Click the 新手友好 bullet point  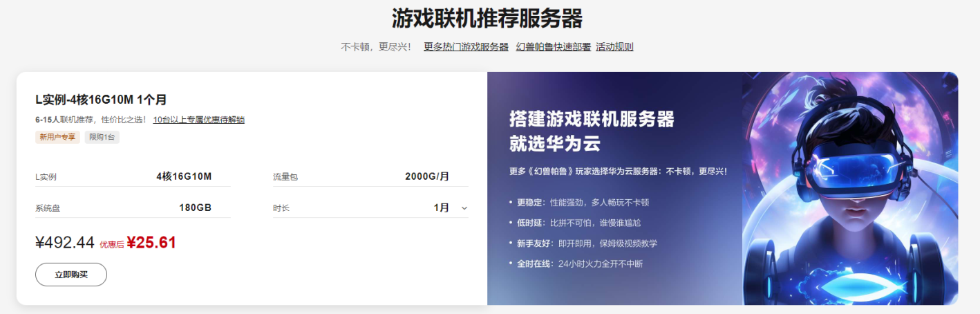582,243
